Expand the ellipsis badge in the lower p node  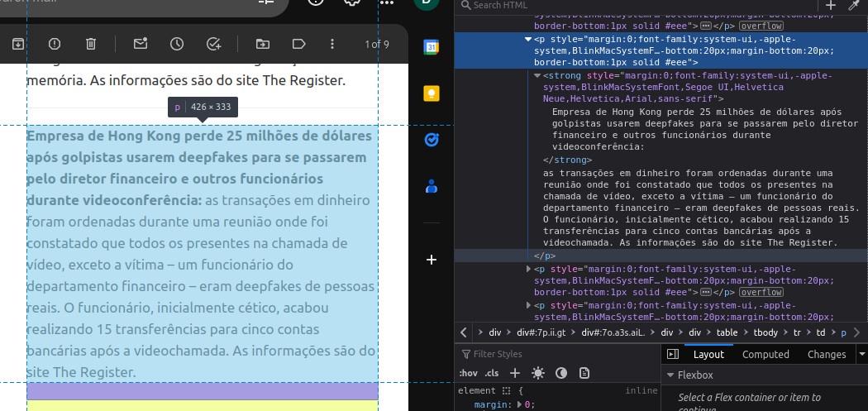pyautogui.click(x=706, y=292)
